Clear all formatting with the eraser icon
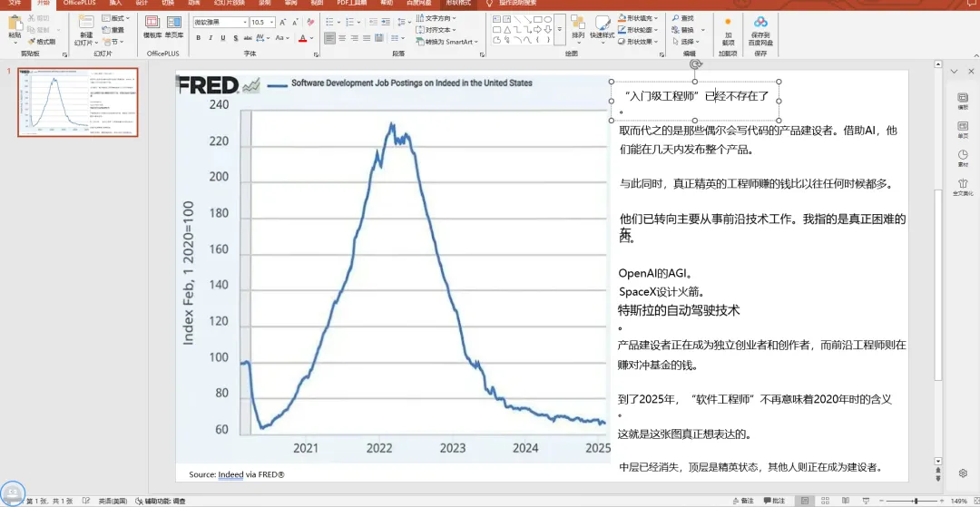This screenshot has width=980, height=507. pyautogui.click(x=310, y=23)
